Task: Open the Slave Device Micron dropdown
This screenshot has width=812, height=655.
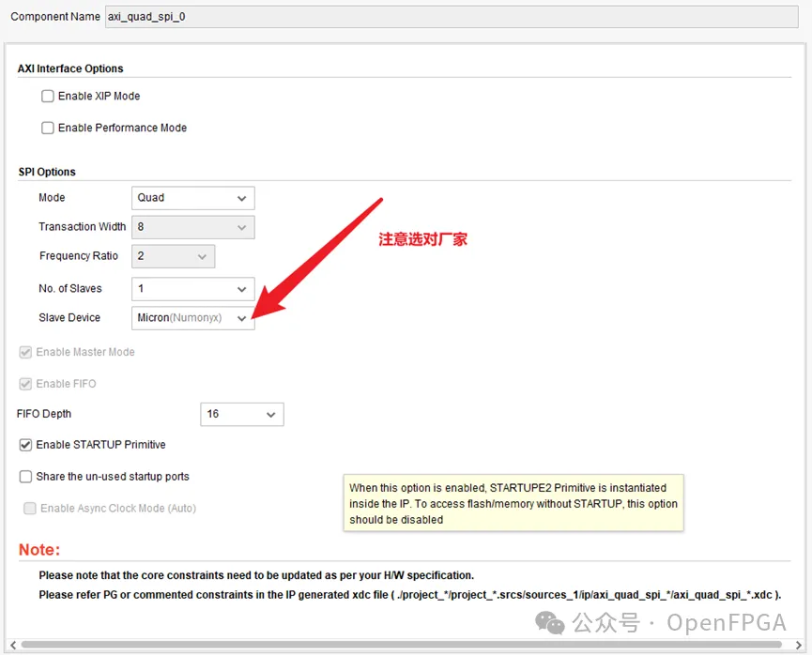Action: click(x=192, y=318)
